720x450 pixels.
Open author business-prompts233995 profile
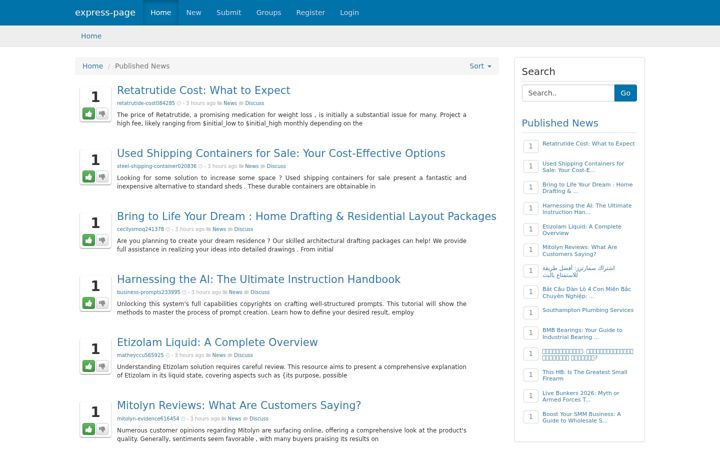(148, 292)
